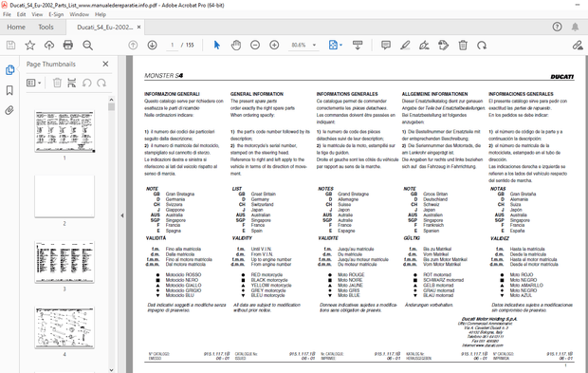
Task: Select page 1 thumbnail
Action: pyautogui.click(x=64, y=131)
